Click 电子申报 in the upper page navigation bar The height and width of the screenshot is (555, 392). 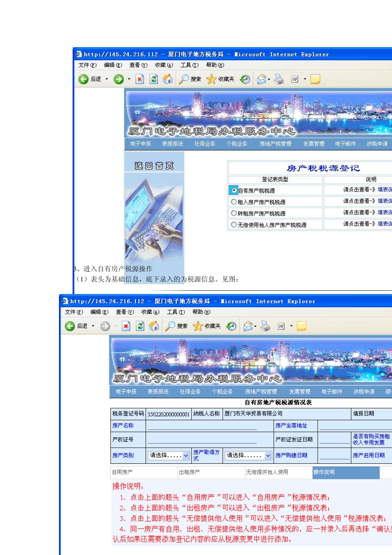(x=141, y=144)
